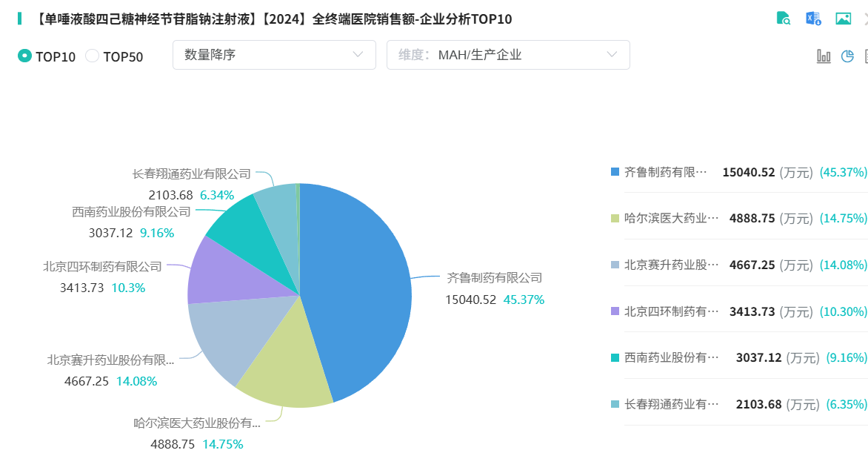Select the TOP50 radio option
This screenshot has width=868, height=473.
click(93, 56)
